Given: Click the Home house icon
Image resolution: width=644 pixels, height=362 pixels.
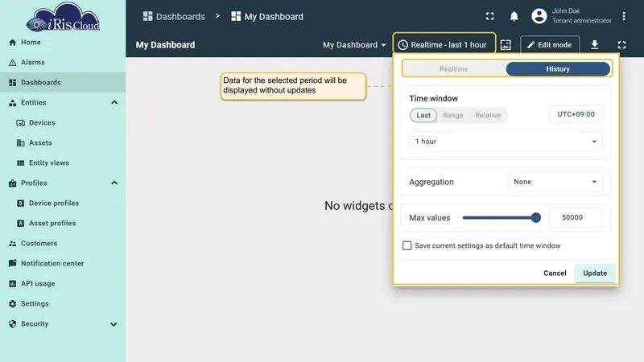Looking at the screenshot, I should coord(13,43).
